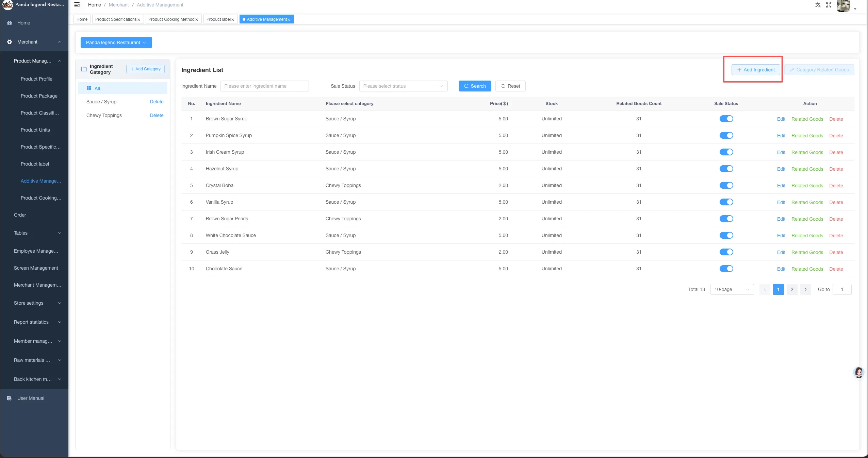Select the All grid icon category
The height and width of the screenshot is (458, 868).
click(x=89, y=88)
